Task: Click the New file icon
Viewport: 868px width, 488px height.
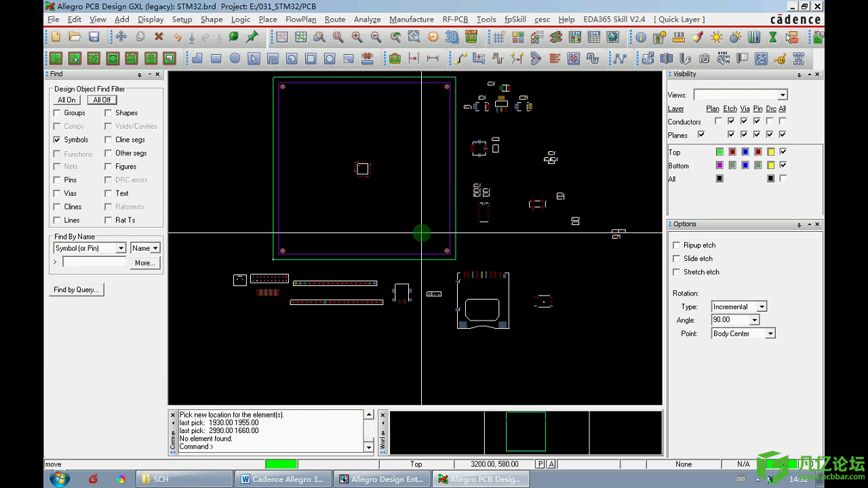Action: (56, 37)
